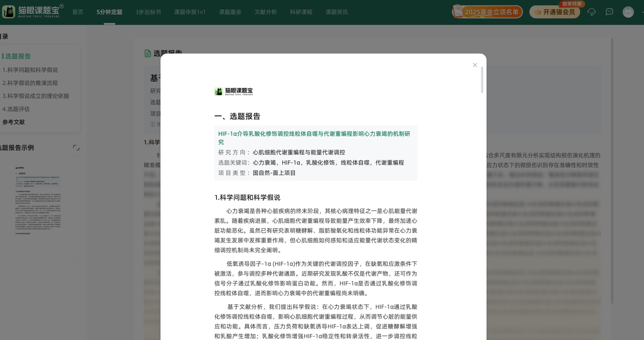Click the user avatar in the top right
Viewport: 644px width, 340px height.
[628, 12]
